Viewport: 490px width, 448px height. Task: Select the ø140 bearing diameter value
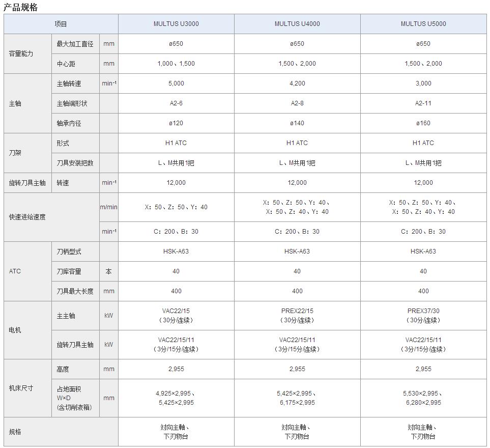coord(297,123)
